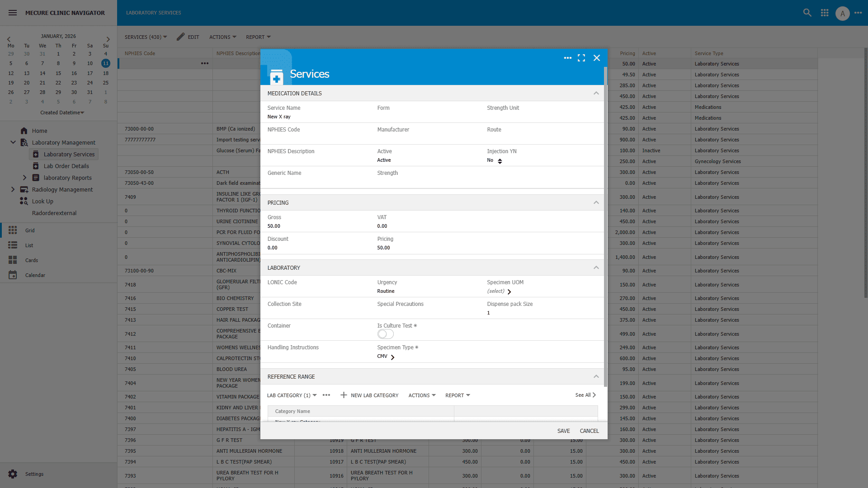Toggle the Is Culture Test switch
This screenshot has width=868, height=488.
[385, 334]
